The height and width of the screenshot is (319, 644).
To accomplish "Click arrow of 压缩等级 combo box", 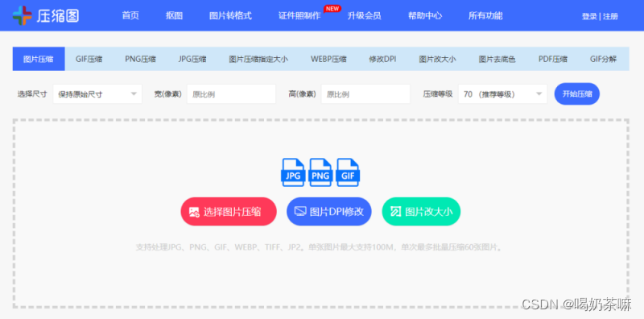I will point(539,94).
